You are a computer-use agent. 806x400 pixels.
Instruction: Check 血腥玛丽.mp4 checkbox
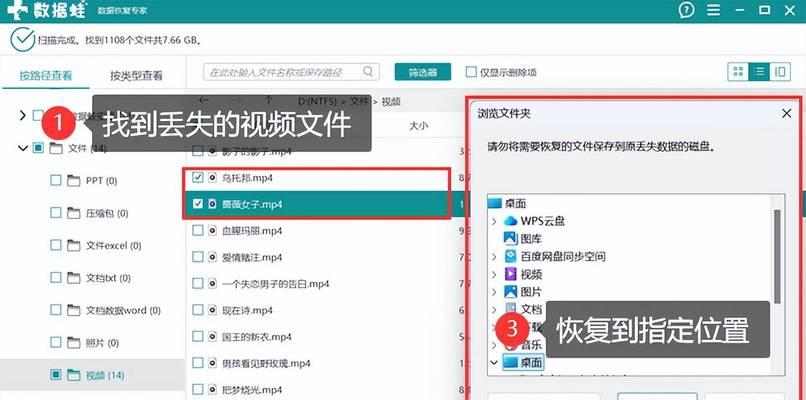coord(197,231)
